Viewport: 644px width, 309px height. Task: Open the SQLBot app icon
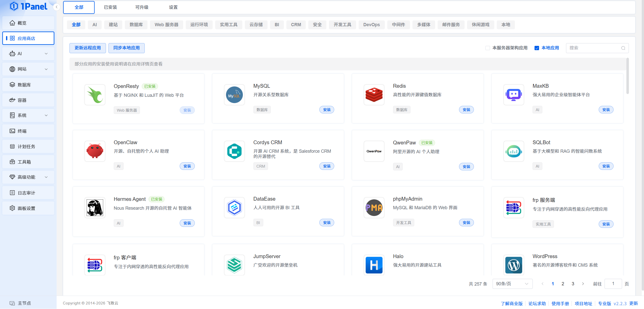514,151
